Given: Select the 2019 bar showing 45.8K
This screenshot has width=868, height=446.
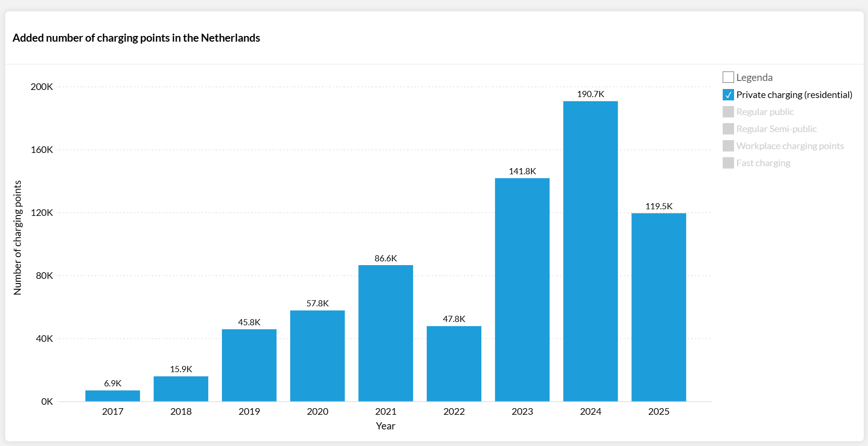Looking at the screenshot, I should coord(249,365).
